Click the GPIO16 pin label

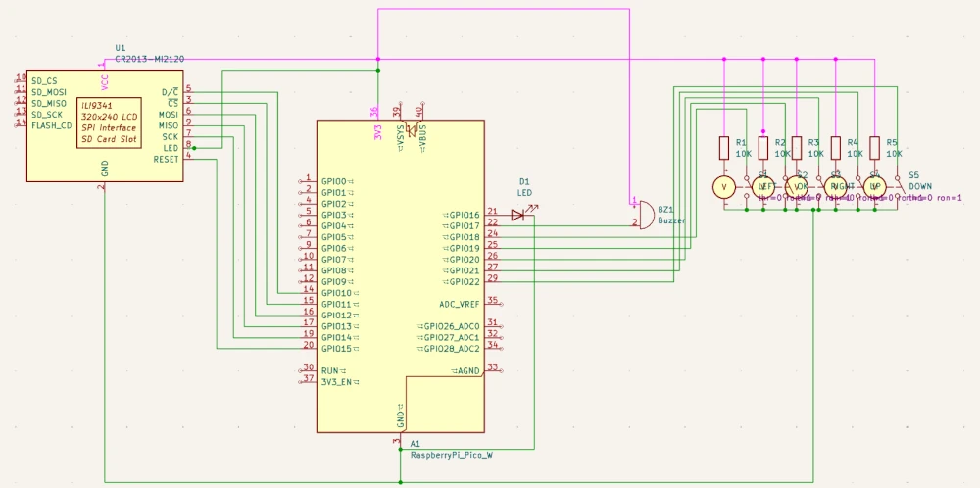tap(465, 215)
